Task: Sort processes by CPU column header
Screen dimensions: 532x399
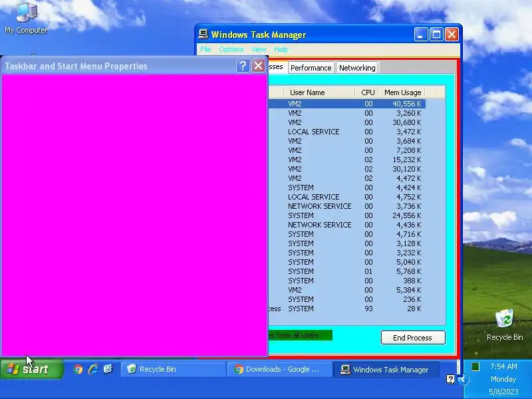Action: (367, 92)
